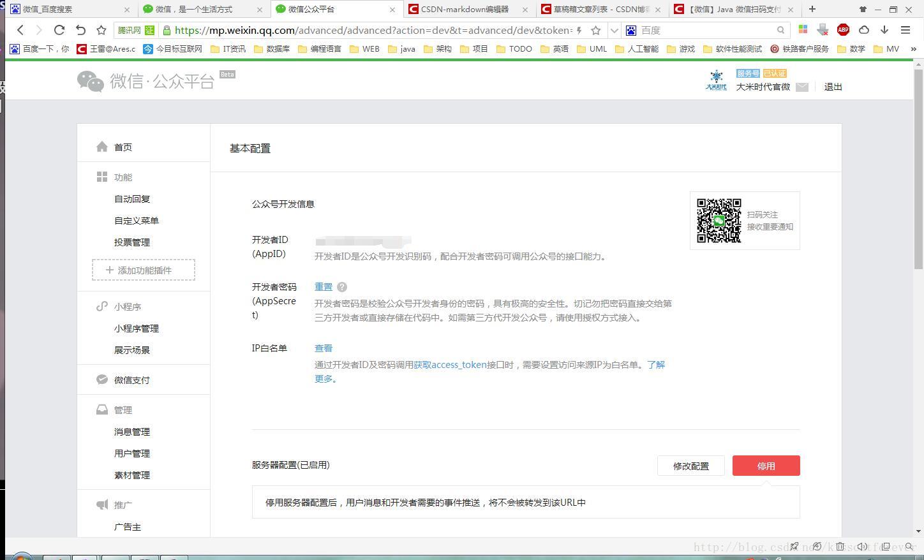
Task: Click 重置 link for AppSecret
Action: [x=324, y=287]
